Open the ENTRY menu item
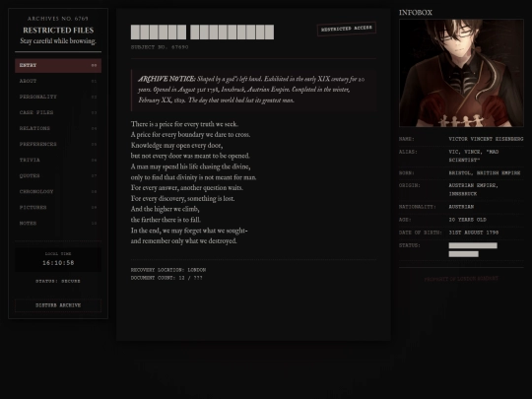532x399 pixels. click(x=58, y=65)
